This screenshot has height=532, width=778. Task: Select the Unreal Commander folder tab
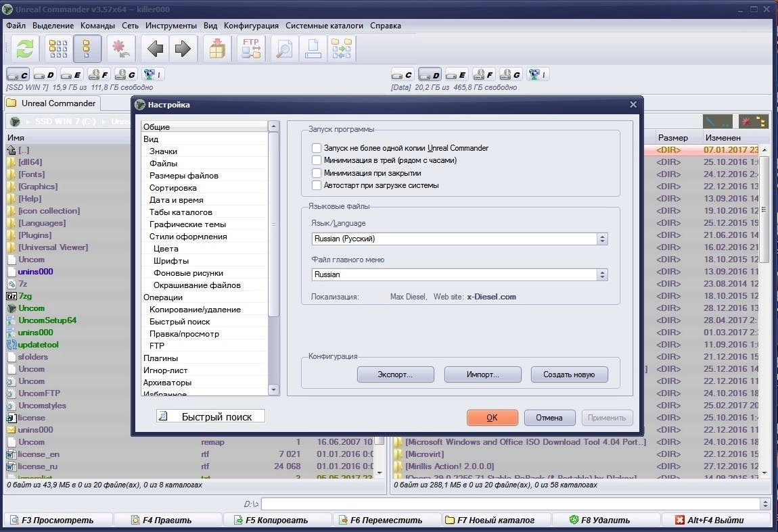point(51,103)
